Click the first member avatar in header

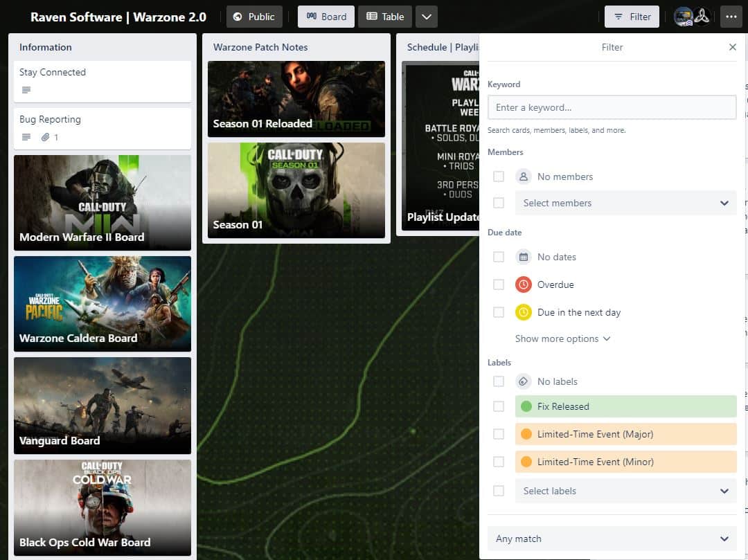[683, 17]
